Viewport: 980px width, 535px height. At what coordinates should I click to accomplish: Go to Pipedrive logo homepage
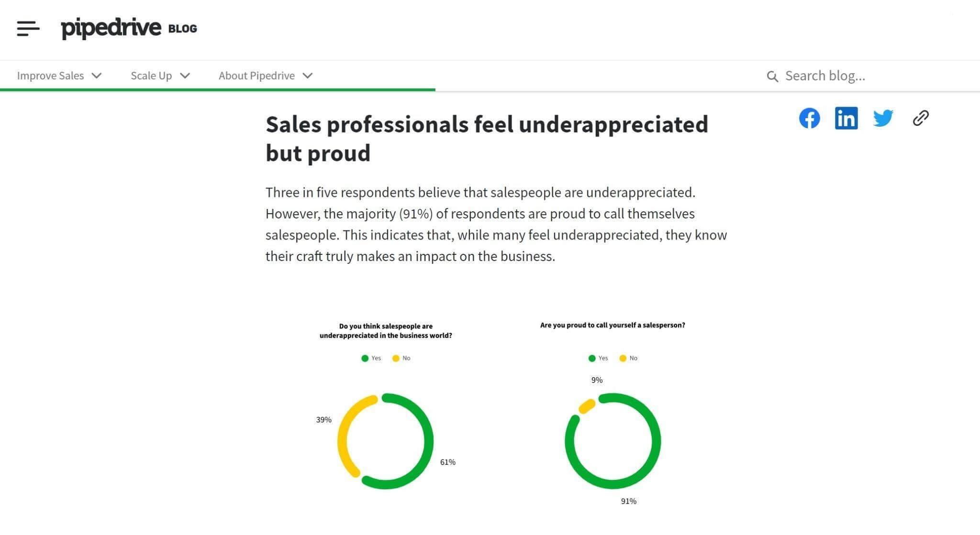(x=111, y=28)
